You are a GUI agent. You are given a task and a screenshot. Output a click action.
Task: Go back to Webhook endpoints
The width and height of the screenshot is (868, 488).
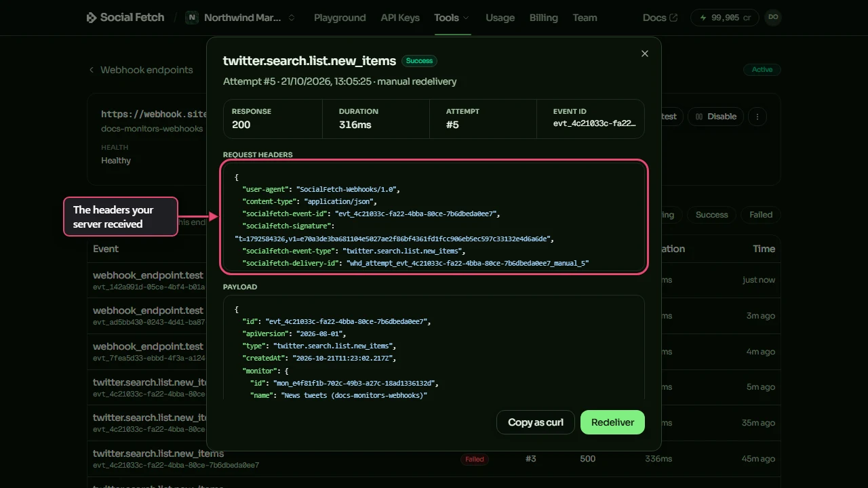(x=146, y=70)
